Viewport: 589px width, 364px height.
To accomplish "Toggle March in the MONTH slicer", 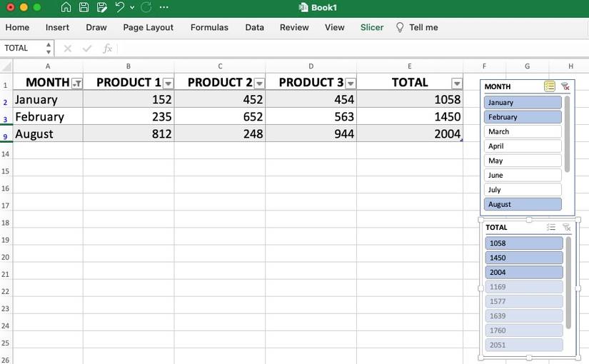I will (523, 131).
